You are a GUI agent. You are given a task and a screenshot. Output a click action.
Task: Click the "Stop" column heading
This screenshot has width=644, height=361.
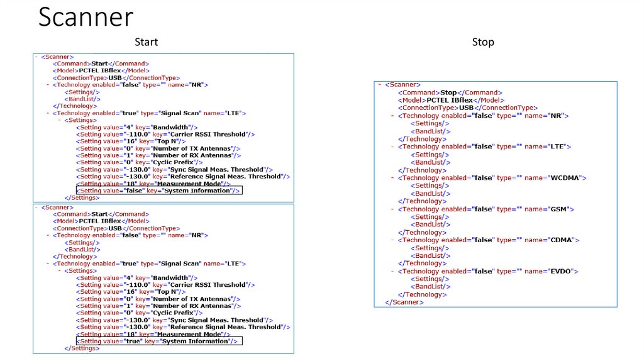(483, 42)
